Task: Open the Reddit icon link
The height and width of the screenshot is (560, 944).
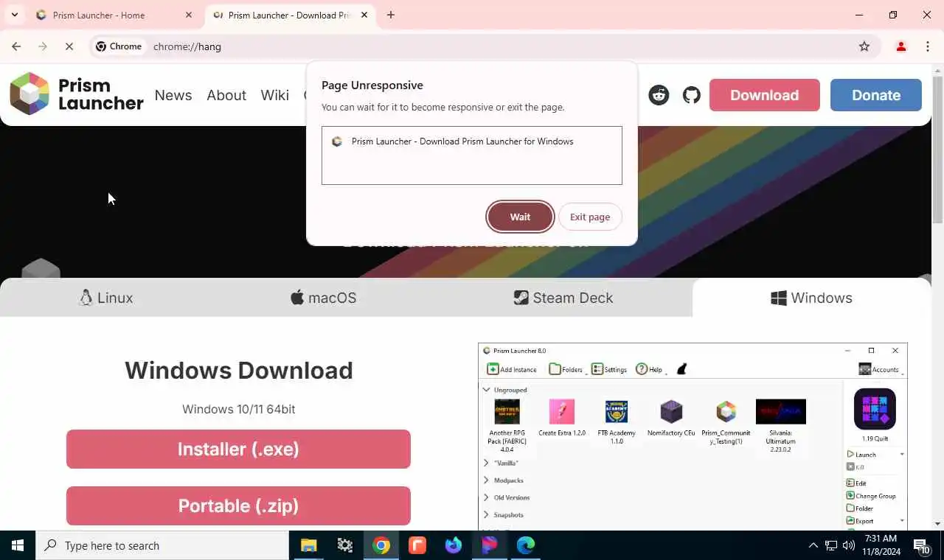Action: pyautogui.click(x=659, y=95)
